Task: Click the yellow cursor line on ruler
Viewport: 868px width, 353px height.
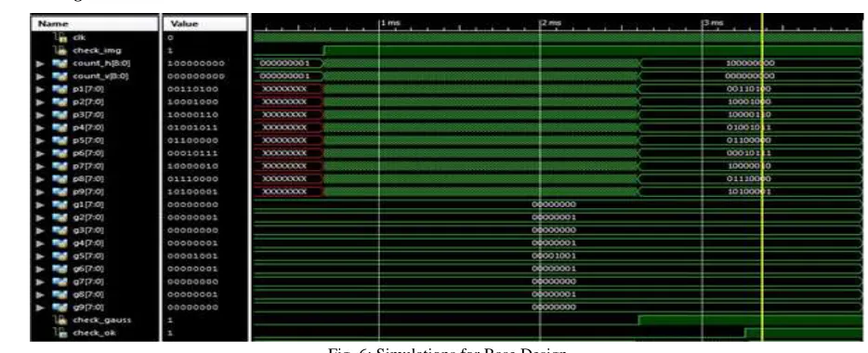Action: pyautogui.click(x=762, y=22)
